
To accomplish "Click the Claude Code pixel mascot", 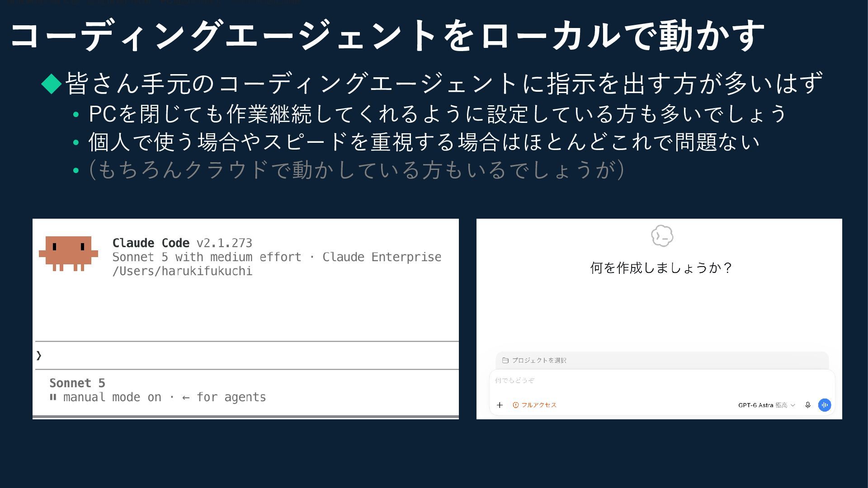I will point(68,253).
